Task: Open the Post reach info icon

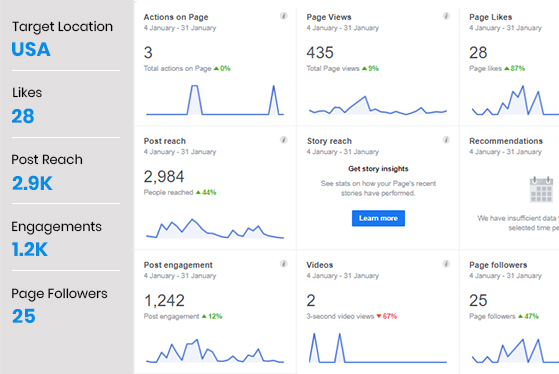Action: (x=283, y=140)
